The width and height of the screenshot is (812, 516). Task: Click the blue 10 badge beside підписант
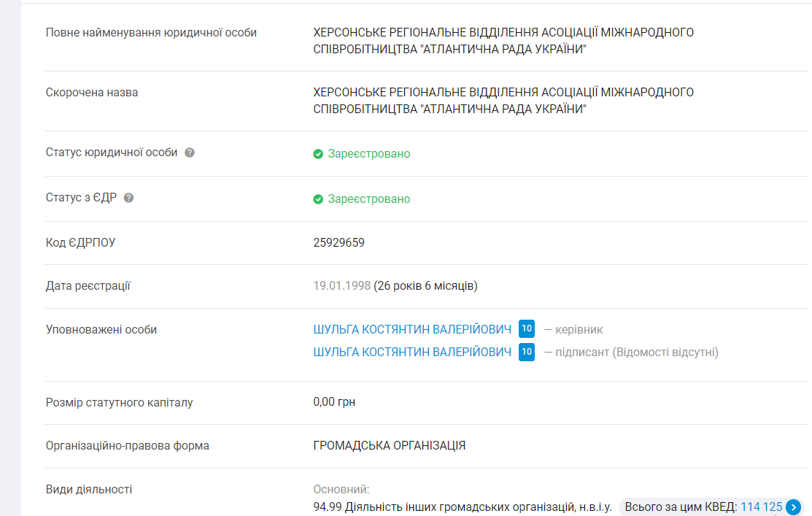click(527, 353)
